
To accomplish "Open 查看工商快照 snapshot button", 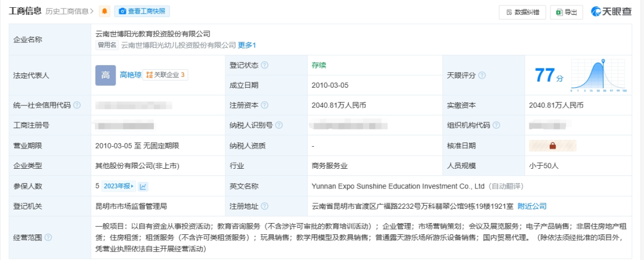I will point(142,11).
